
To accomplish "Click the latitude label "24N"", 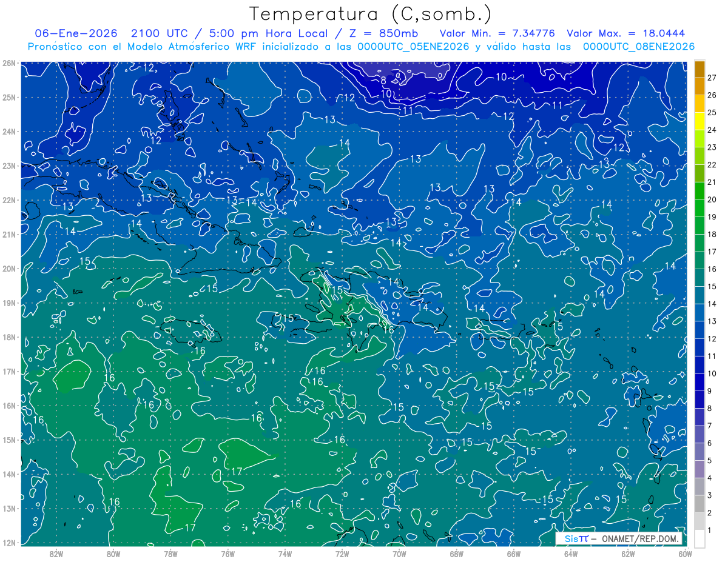I will (9, 132).
